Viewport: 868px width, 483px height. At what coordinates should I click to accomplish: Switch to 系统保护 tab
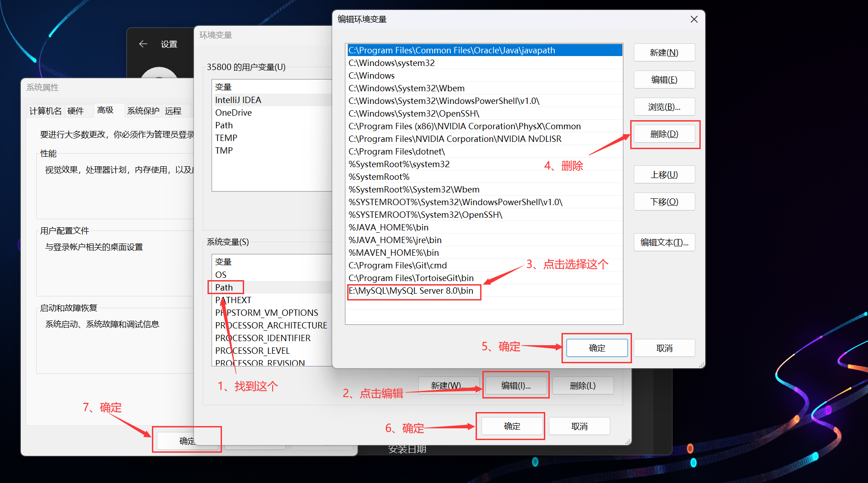pos(143,111)
